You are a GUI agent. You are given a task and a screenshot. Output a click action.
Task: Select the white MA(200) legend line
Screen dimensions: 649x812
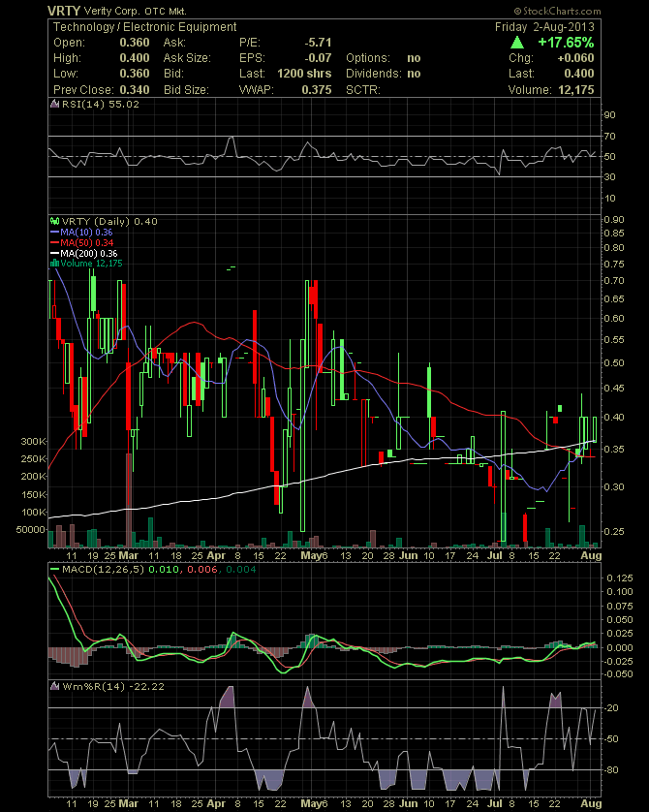(55, 253)
